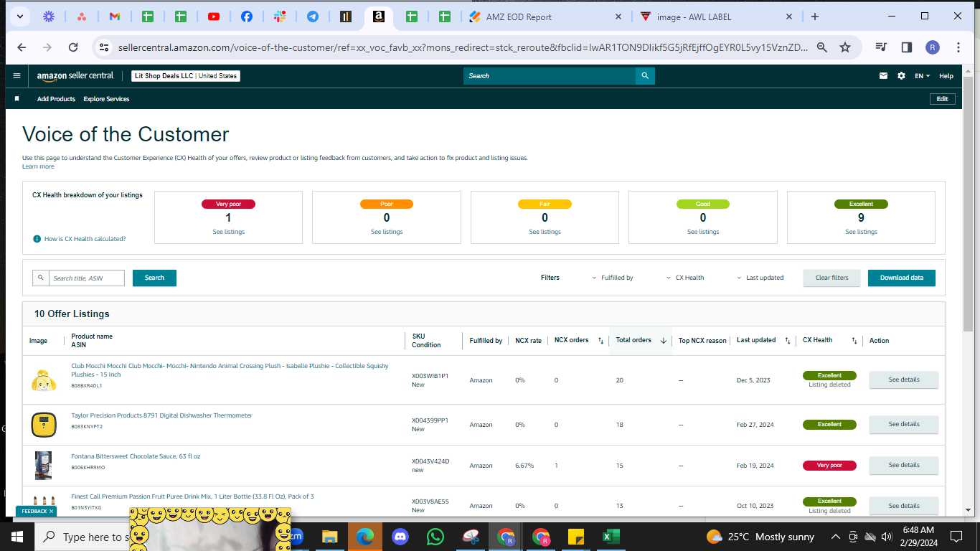The width and height of the screenshot is (980, 551).
Task: Open the Learn more link
Action: click(x=38, y=166)
